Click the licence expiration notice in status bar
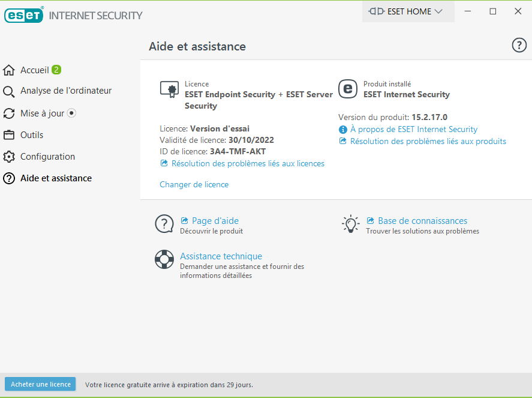This screenshot has height=398, width=532. (x=169, y=385)
